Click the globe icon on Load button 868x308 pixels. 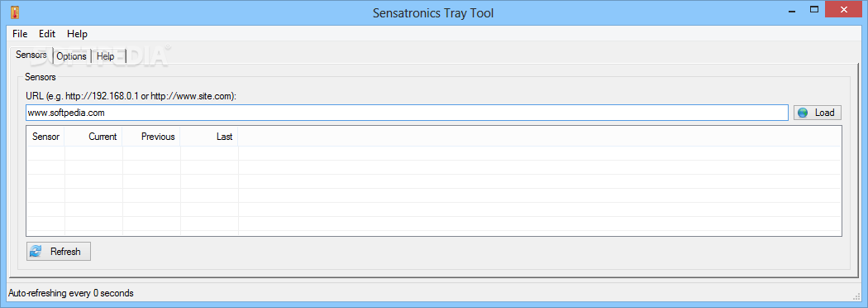tap(803, 113)
